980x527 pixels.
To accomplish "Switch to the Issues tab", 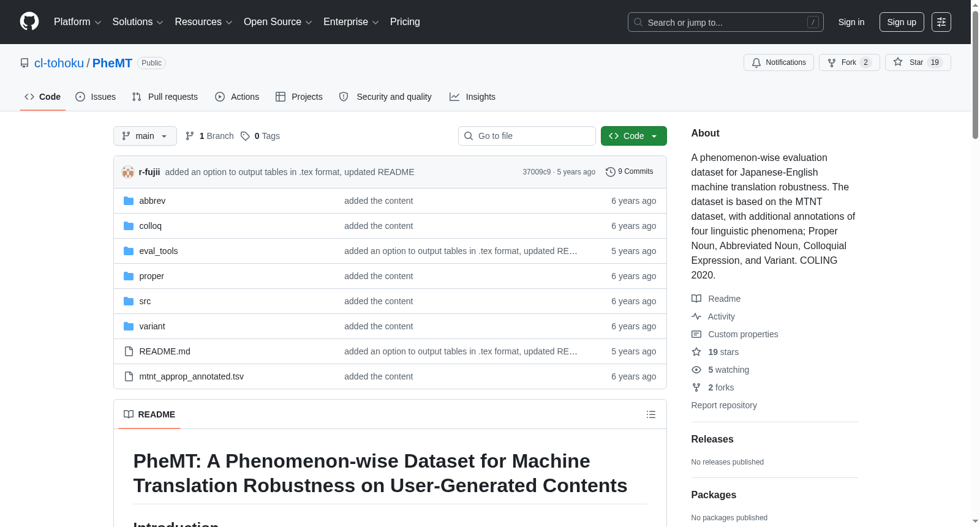I will [x=96, y=97].
